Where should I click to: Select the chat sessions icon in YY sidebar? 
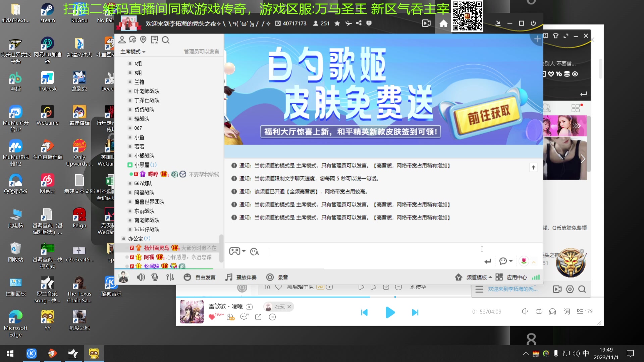[x=133, y=40]
